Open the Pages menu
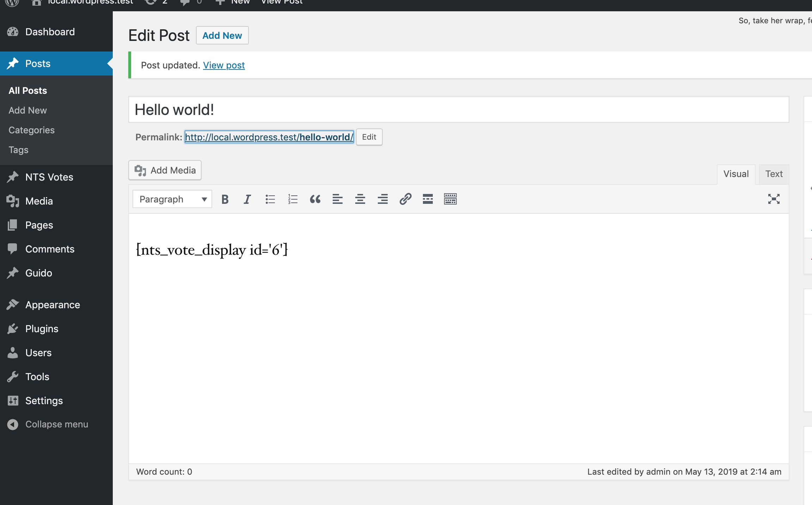This screenshot has width=812, height=505. coord(56,225)
